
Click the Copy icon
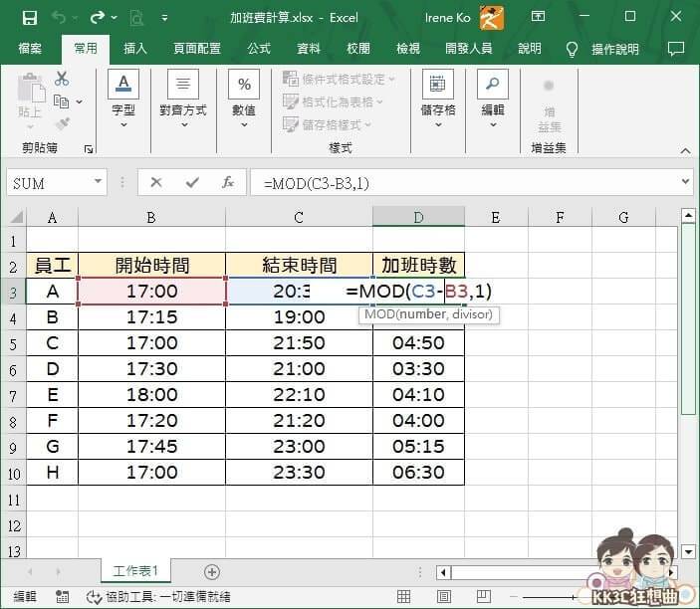pyautogui.click(x=61, y=101)
